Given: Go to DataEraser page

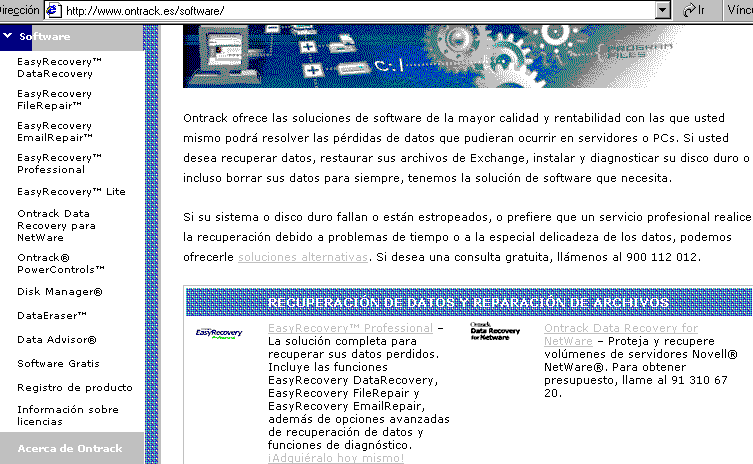Looking at the screenshot, I should (52, 316).
